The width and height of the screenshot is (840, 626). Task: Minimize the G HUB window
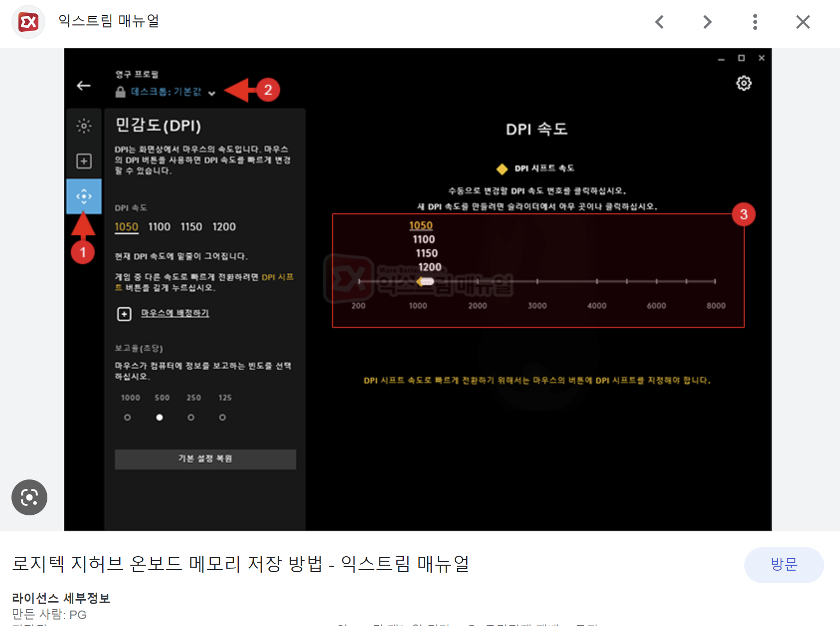point(721,59)
